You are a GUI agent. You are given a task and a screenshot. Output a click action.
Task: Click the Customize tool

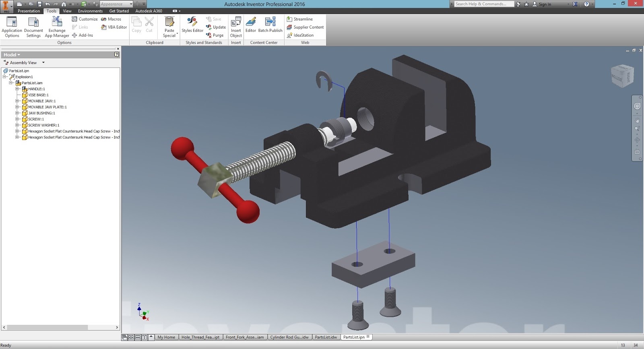click(x=85, y=19)
